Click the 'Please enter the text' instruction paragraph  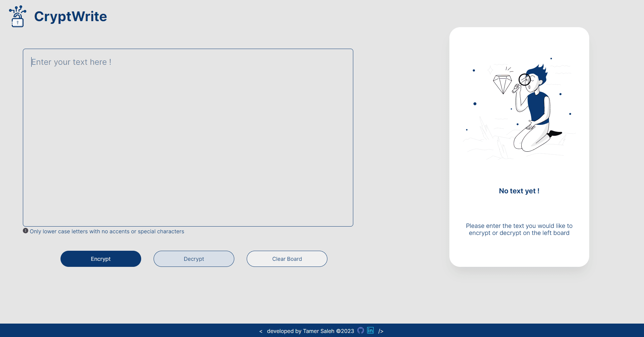[519, 229]
